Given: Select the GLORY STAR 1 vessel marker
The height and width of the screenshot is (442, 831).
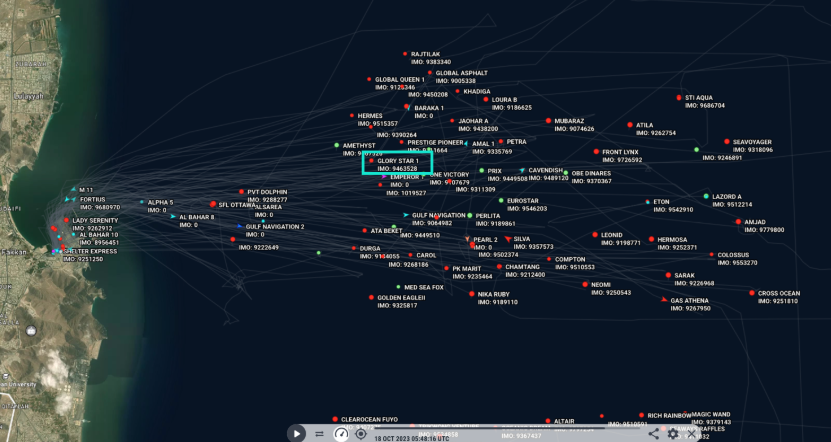Looking at the screenshot, I should (372, 161).
